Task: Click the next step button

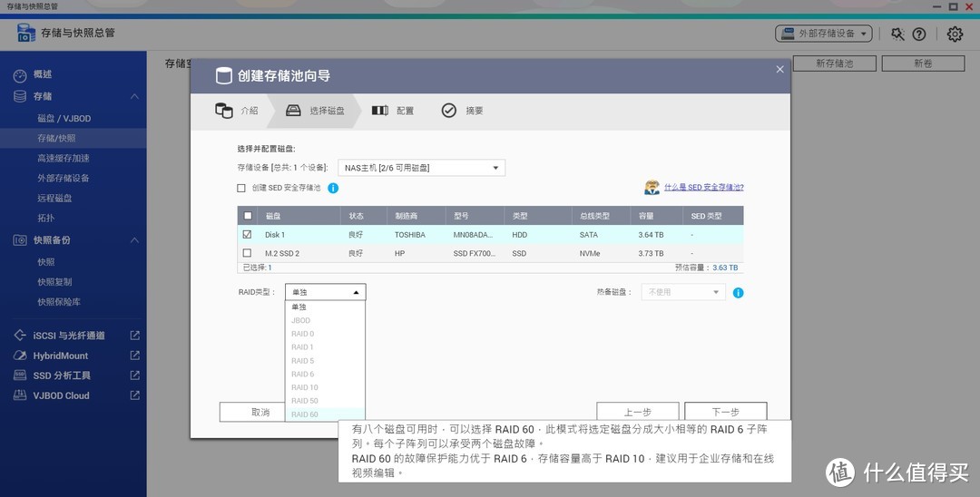Action: click(x=726, y=412)
